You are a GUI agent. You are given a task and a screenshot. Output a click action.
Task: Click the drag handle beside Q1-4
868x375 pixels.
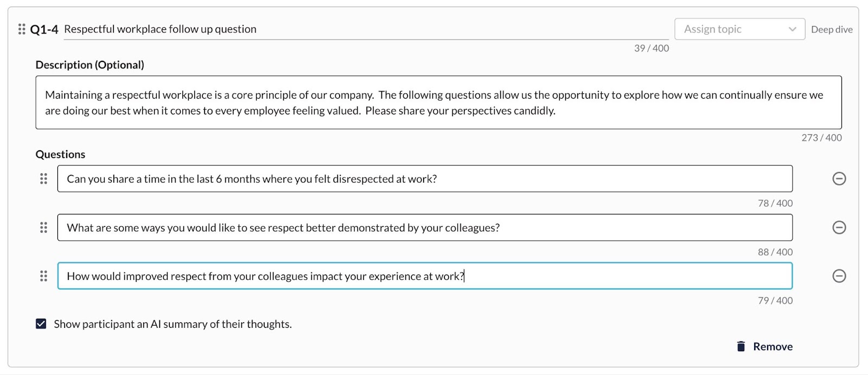pyautogui.click(x=22, y=29)
